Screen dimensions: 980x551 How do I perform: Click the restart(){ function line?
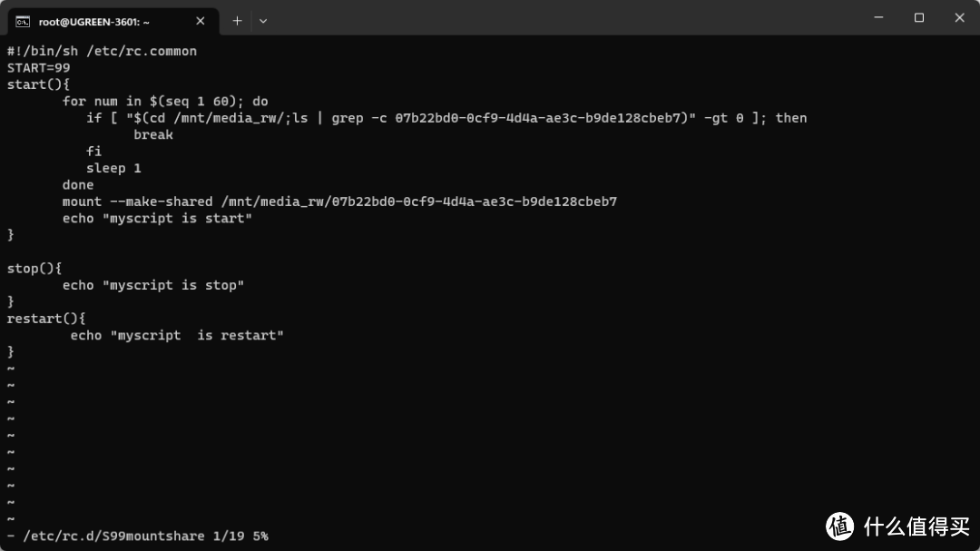[46, 319]
